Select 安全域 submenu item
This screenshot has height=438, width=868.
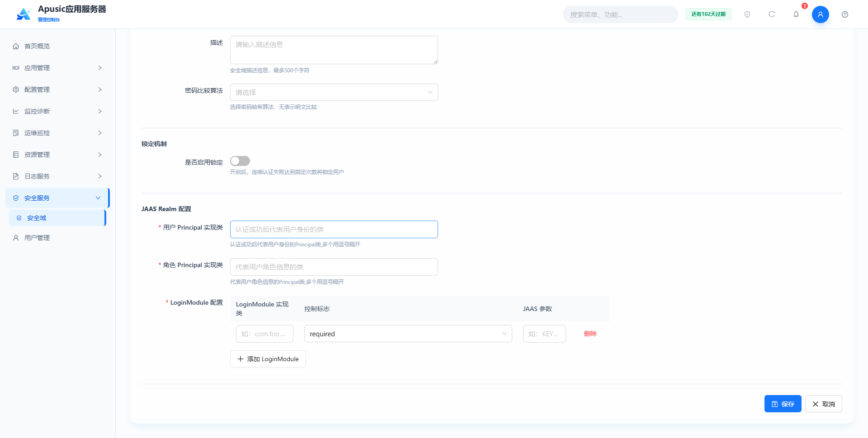point(57,218)
